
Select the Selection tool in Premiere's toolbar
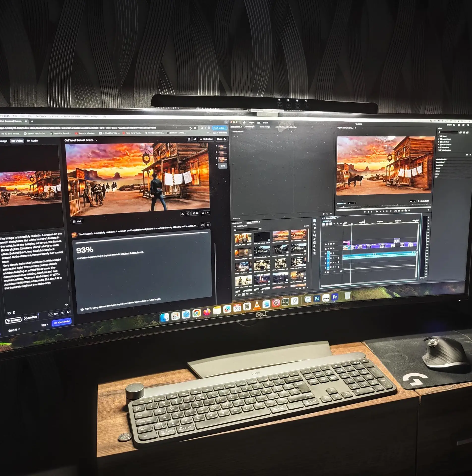pyautogui.click(x=314, y=220)
